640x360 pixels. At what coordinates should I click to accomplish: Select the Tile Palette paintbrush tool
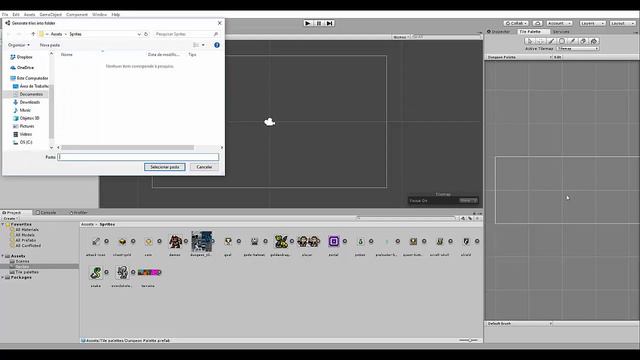coord(551,41)
